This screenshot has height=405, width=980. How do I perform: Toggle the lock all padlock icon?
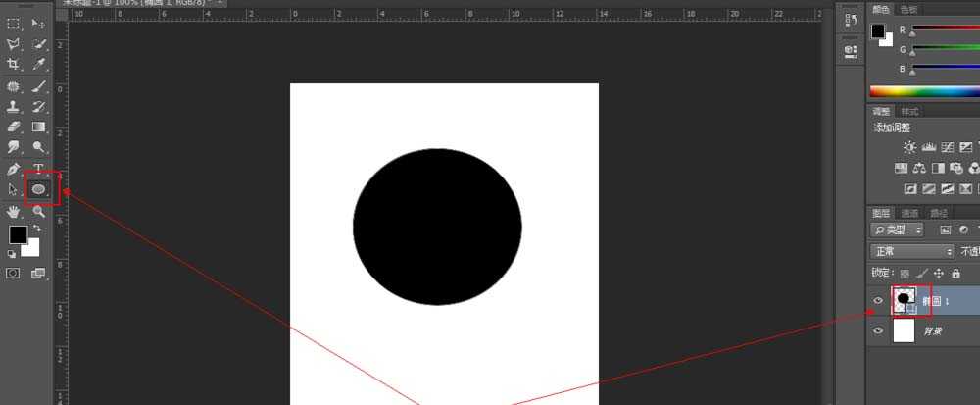[956, 273]
